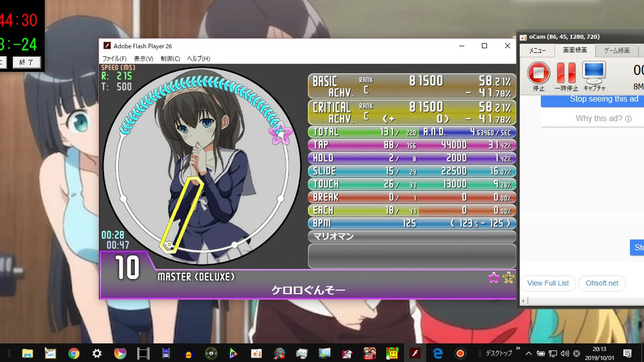Switch to the oCam 画面録画 tab

tap(575, 50)
